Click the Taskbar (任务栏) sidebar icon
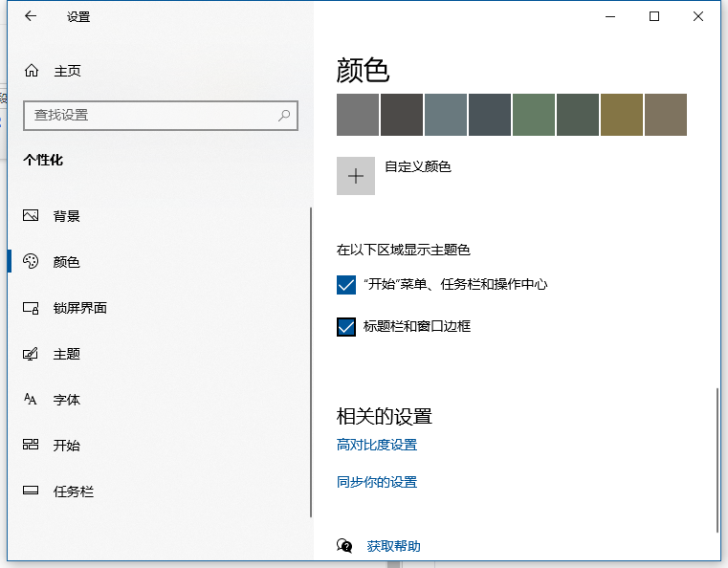 [31, 492]
